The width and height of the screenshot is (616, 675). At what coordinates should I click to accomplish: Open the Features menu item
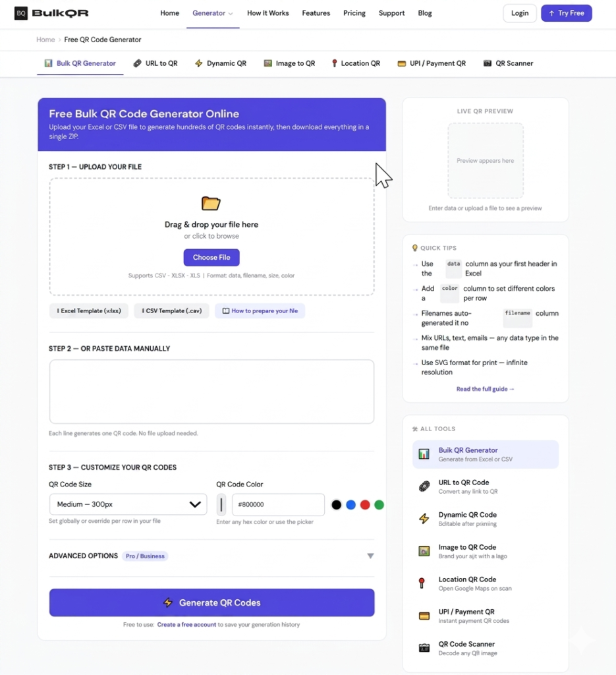pyautogui.click(x=316, y=13)
